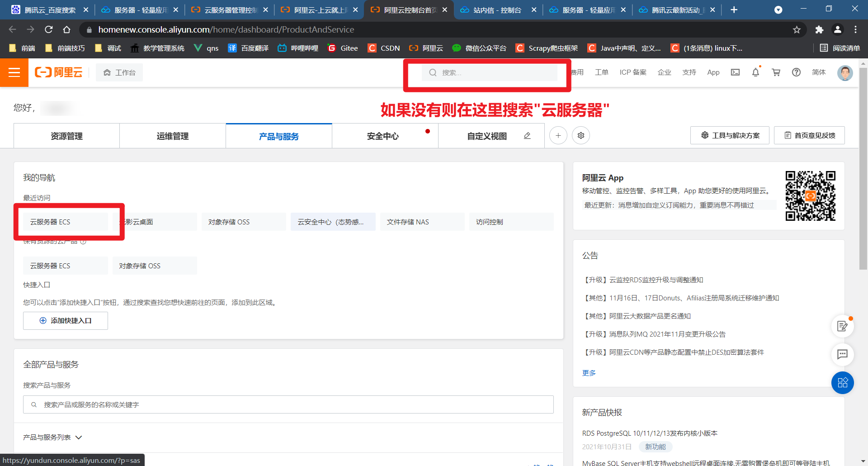Image resolution: width=868 pixels, height=466 pixels.
Task: Click the Aliyun App QR code
Action: point(810,196)
